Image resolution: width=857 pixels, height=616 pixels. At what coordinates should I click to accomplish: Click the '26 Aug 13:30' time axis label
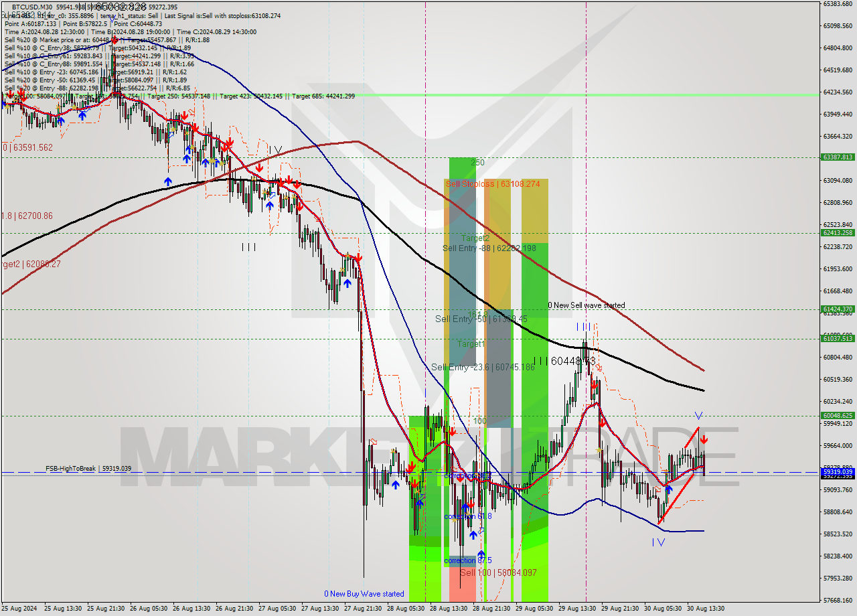coord(192,609)
